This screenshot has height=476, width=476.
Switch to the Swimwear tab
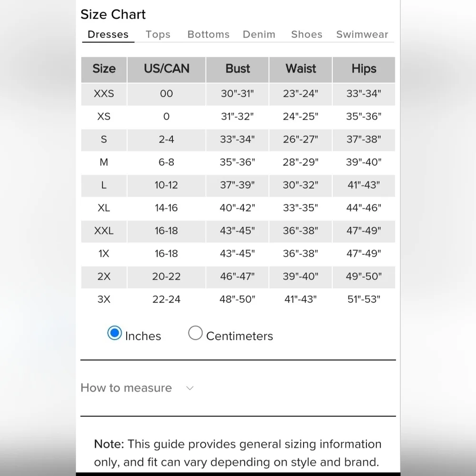tap(362, 34)
